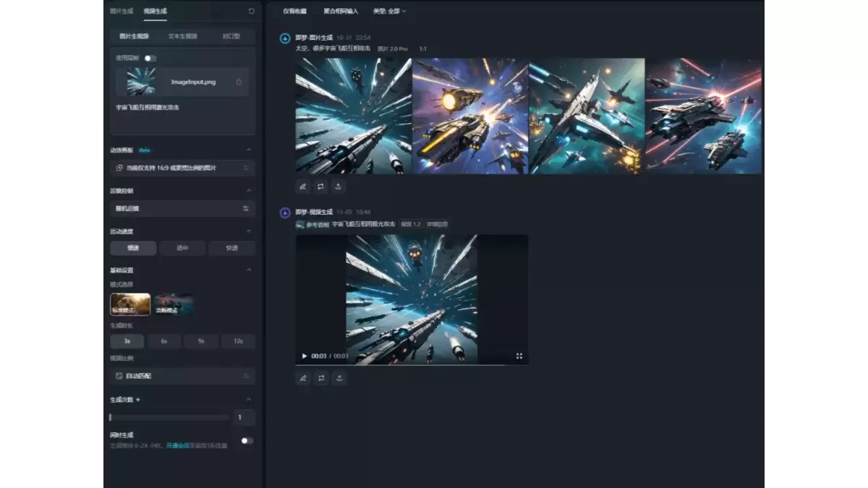Screen dimensions: 868x488
Task: Collapse the 基础设置 section
Action: [x=249, y=270]
